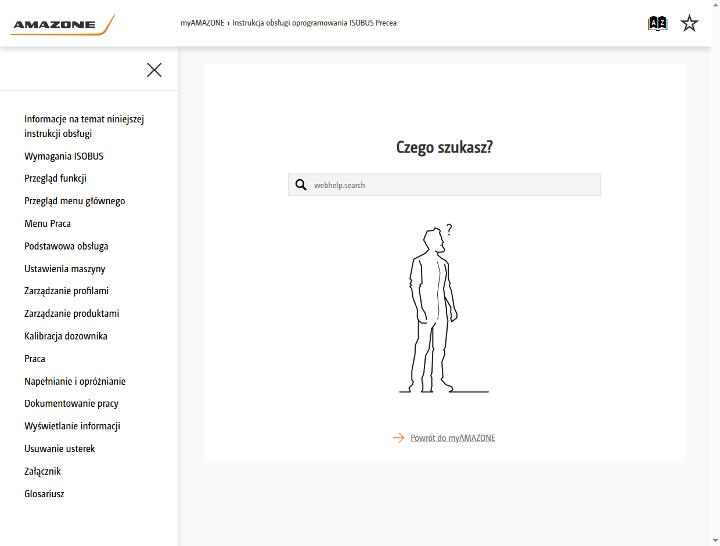Open Załącznik chapter

coord(42,471)
